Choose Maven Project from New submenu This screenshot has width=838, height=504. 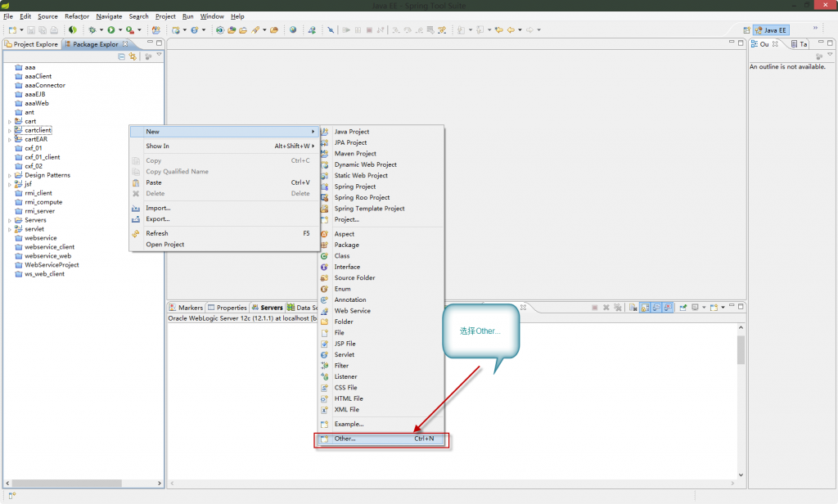(381, 153)
